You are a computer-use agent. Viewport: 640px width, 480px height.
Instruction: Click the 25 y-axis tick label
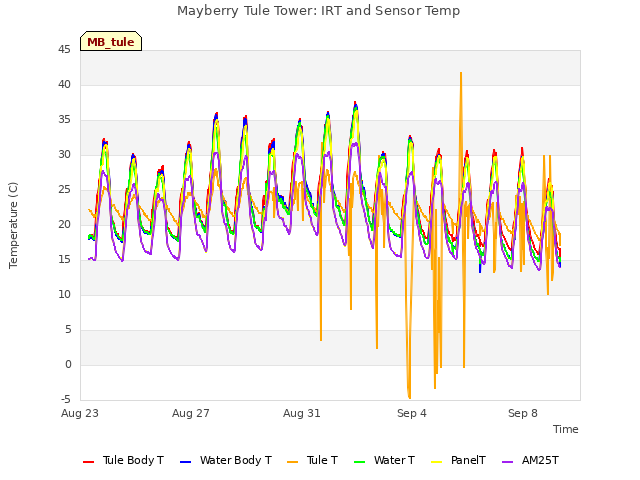coord(64,190)
